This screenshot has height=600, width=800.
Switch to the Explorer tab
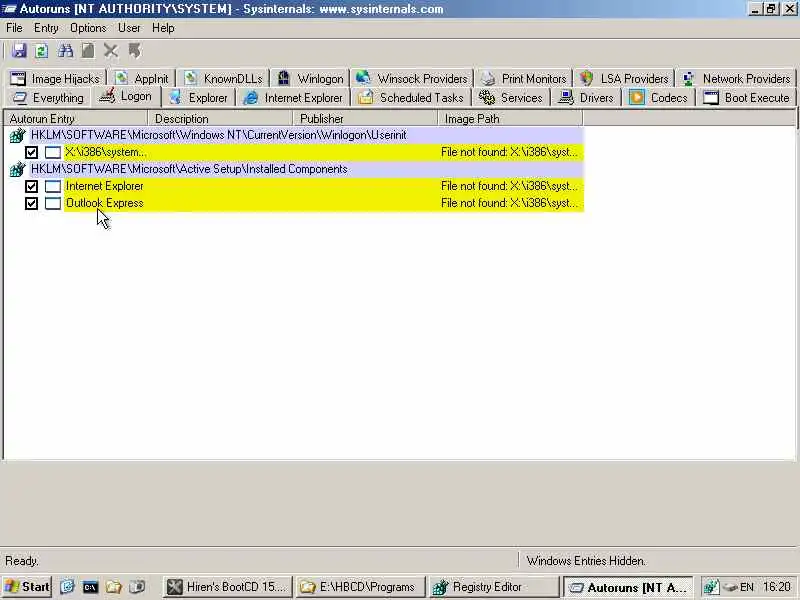[198, 97]
